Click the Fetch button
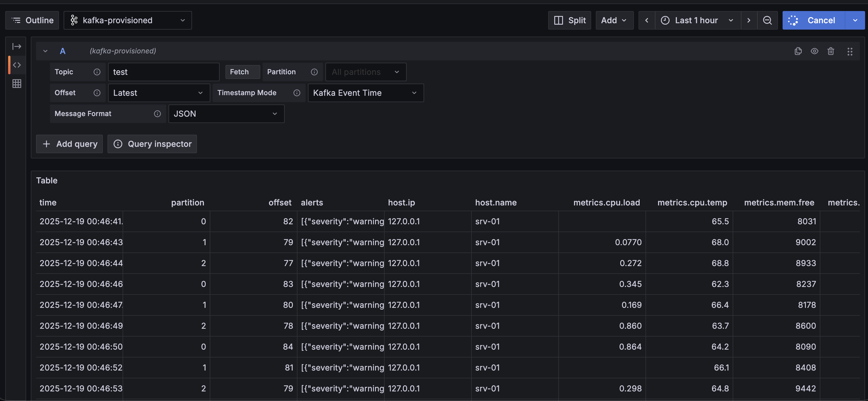 click(x=242, y=72)
